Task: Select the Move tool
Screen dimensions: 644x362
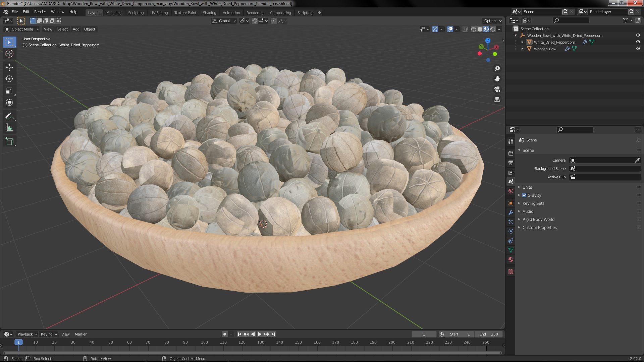Action: pos(9,67)
